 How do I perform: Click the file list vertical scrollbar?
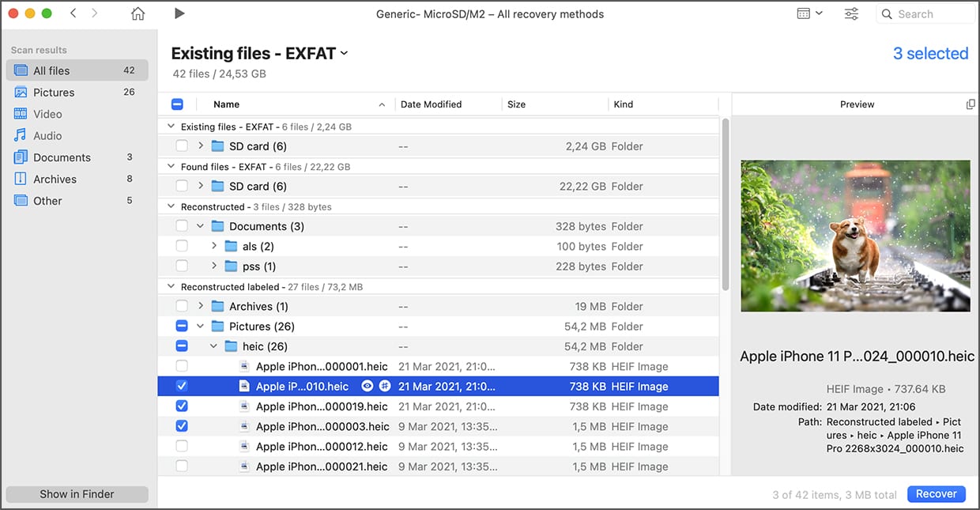click(726, 206)
